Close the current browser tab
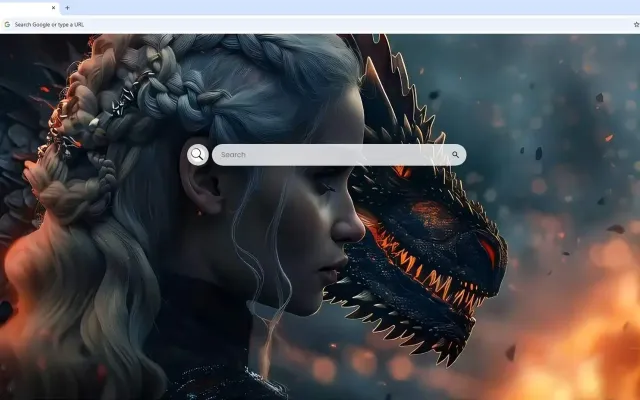The height and width of the screenshot is (400, 640). (x=53, y=8)
